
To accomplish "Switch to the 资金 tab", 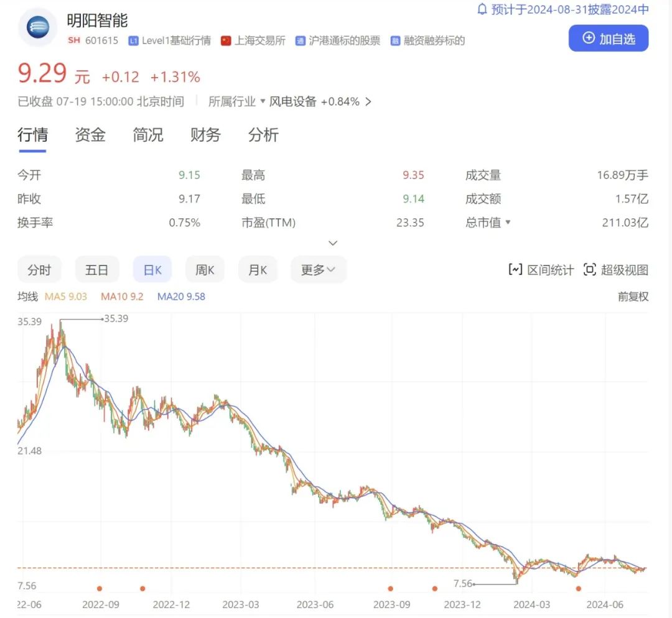I will 90,135.
